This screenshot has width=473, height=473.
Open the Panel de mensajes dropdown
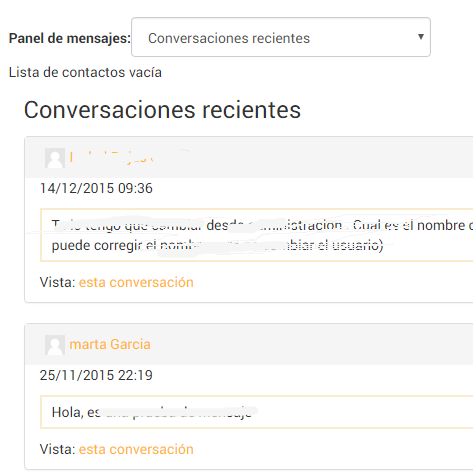pyautogui.click(x=281, y=37)
